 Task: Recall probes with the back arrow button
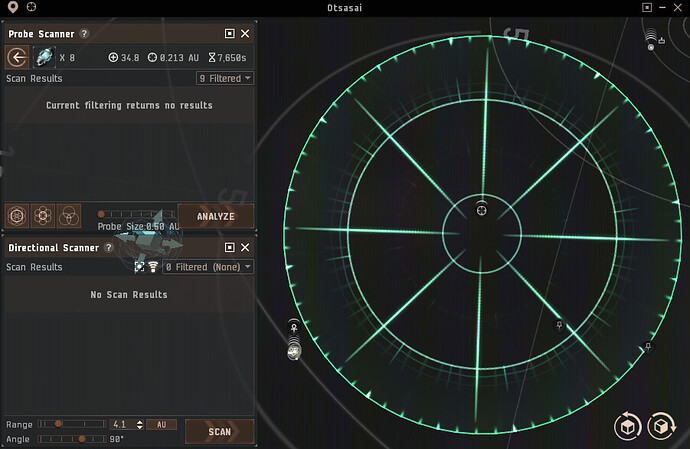(x=17, y=57)
